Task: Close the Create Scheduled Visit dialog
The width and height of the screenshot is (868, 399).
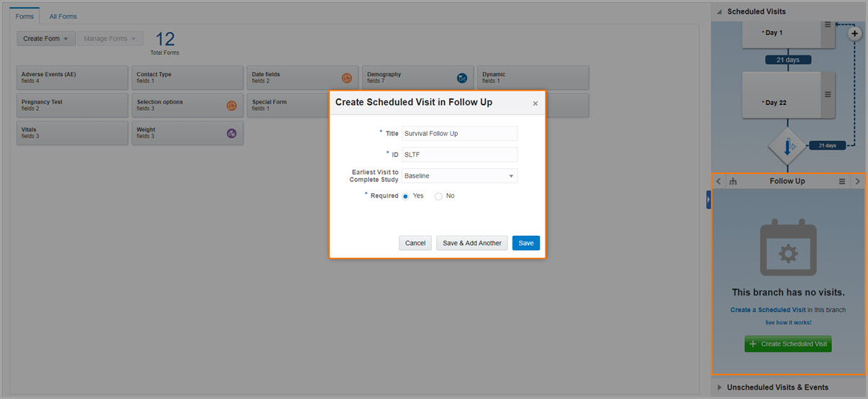Action: [x=535, y=104]
